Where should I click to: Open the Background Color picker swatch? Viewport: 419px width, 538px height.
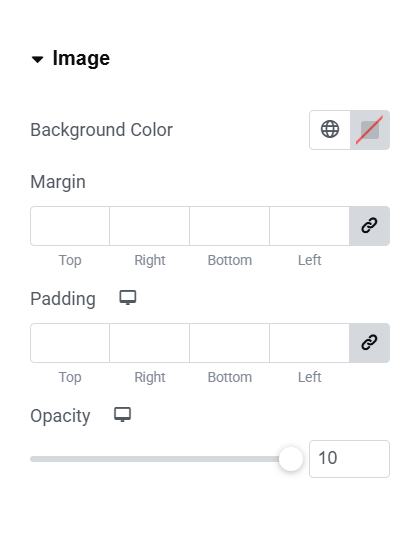point(370,130)
